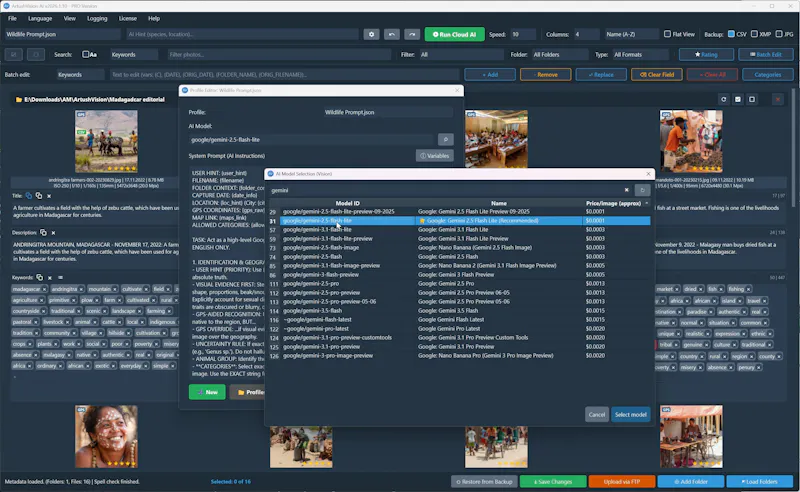
Task: Copy Keywords using the copy icon
Action: 39,277
